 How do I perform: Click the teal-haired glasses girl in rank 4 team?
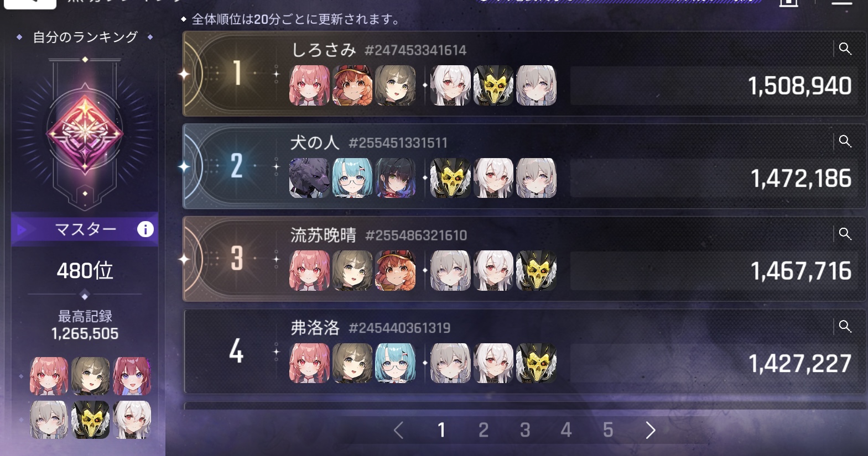[x=395, y=363]
